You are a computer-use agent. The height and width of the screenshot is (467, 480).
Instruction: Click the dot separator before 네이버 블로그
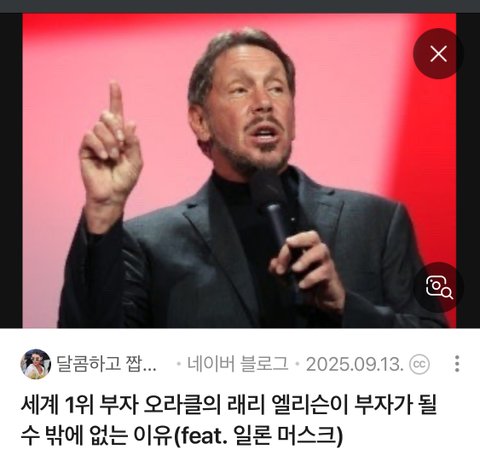point(179,364)
